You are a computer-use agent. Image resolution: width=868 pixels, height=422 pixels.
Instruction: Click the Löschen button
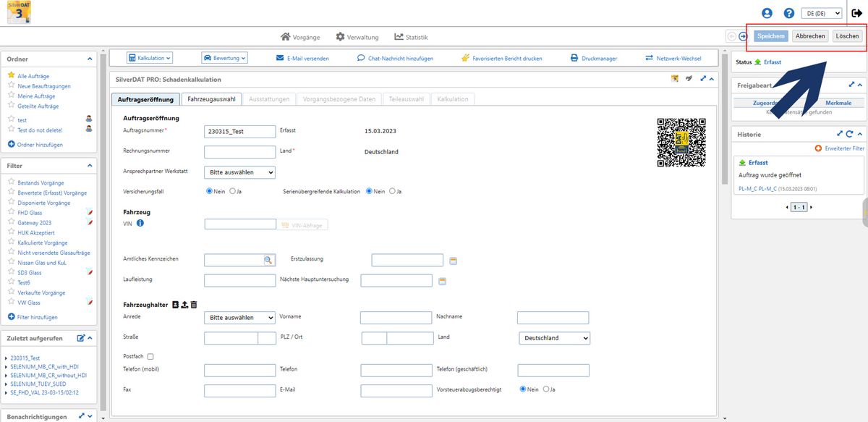[x=848, y=36]
